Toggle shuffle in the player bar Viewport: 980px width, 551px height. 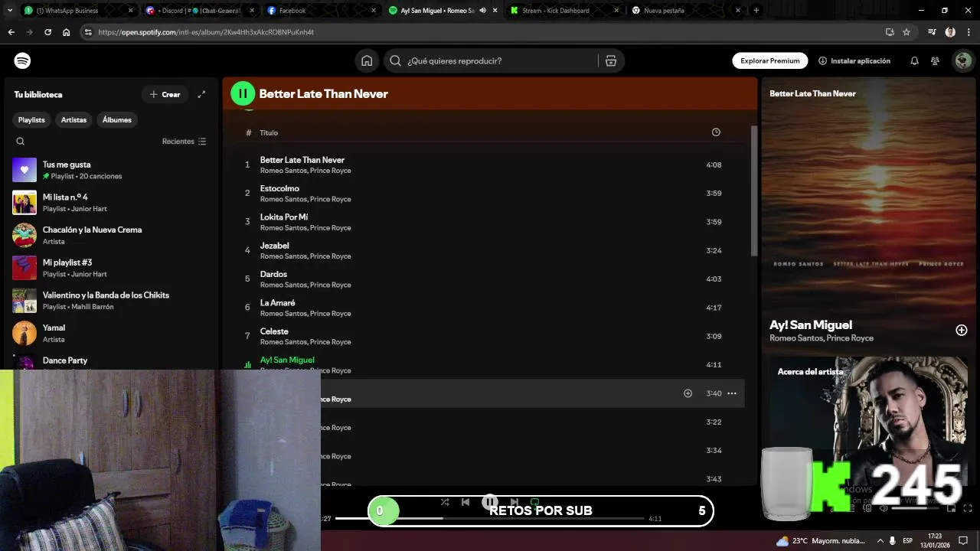click(445, 502)
